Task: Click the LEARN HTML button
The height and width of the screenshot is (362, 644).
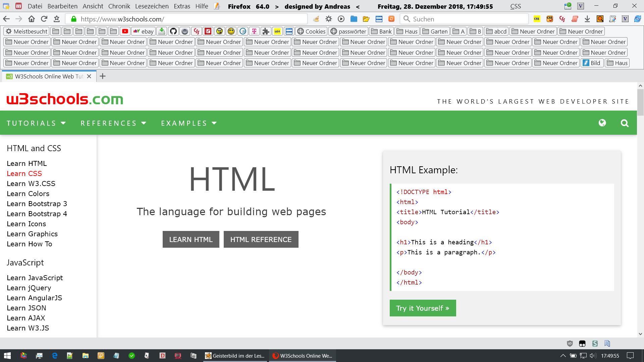Action: tap(191, 239)
